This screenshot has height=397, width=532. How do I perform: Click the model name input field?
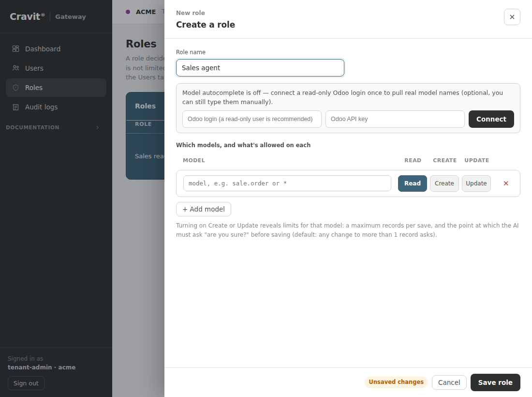[x=287, y=183]
